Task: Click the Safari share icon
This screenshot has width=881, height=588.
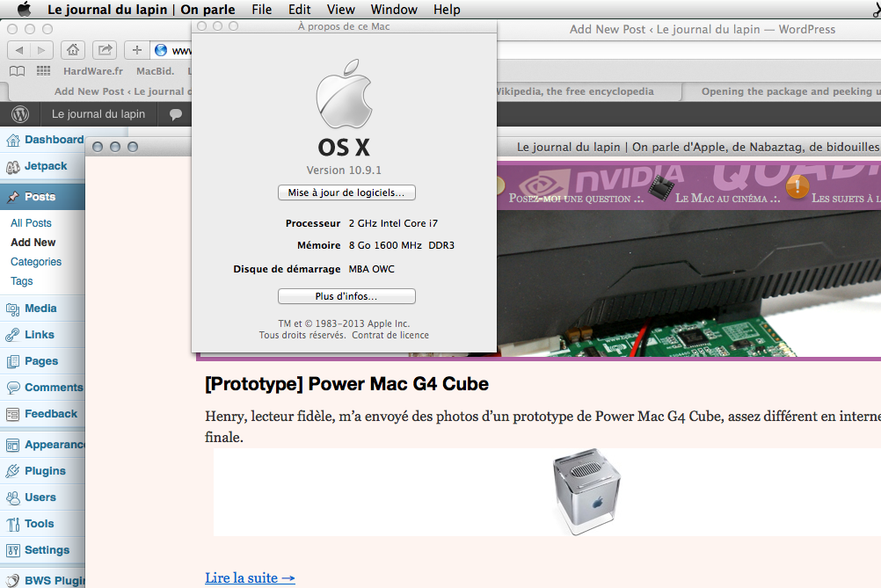Action: click(105, 50)
